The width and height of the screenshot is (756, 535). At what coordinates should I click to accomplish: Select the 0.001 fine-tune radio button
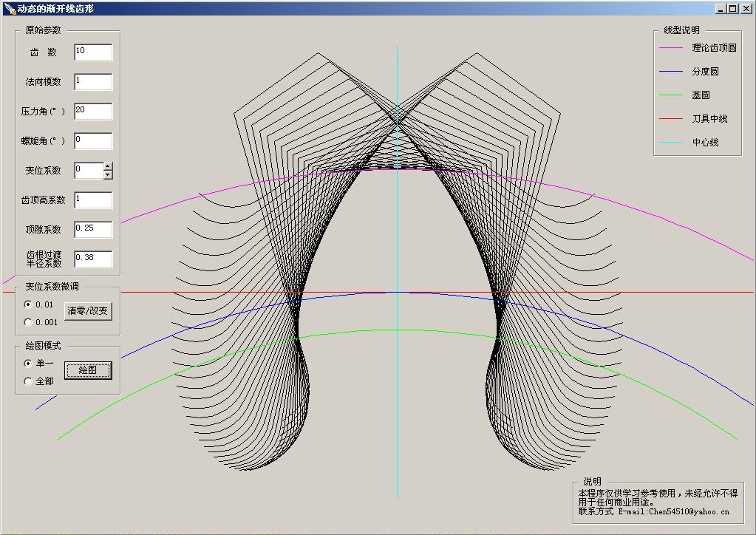28,322
